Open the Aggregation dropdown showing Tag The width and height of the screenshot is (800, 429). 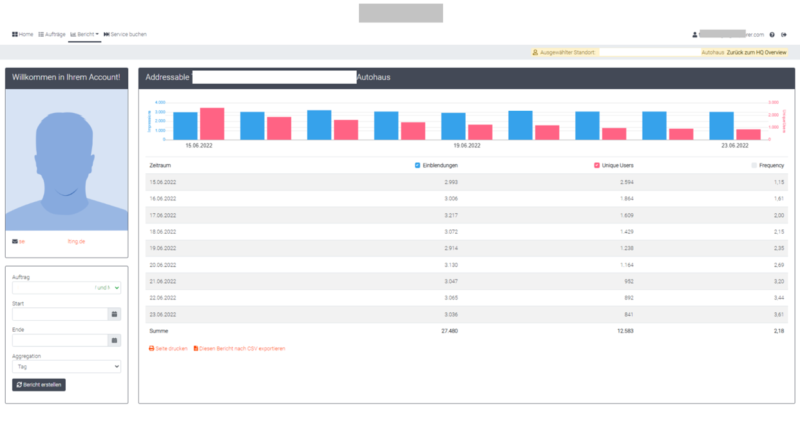pyautogui.click(x=66, y=366)
